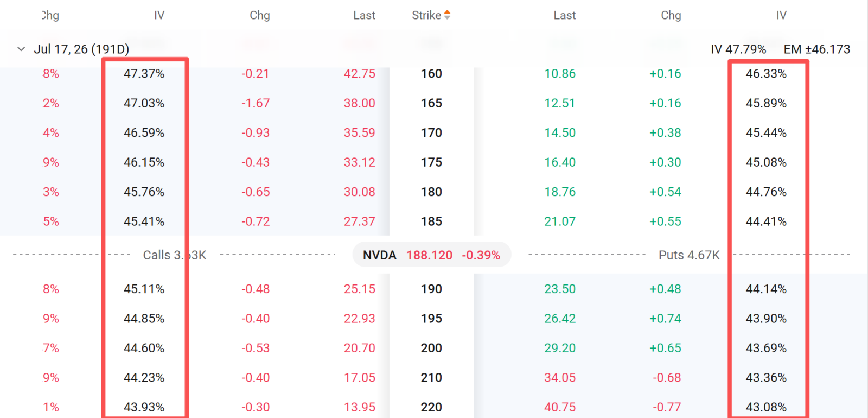This screenshot has width=868, height=418.
Task: Click the 190 strike price
Action: (431, 289)
